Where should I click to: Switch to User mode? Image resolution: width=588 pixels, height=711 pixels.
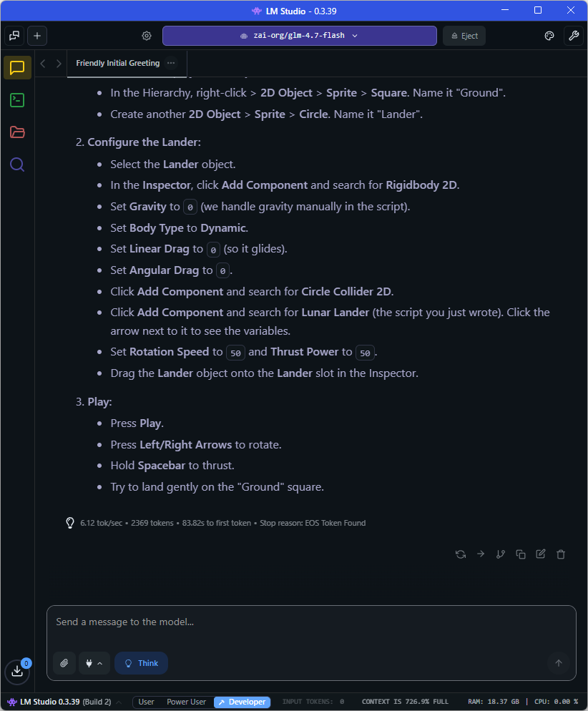146,702
